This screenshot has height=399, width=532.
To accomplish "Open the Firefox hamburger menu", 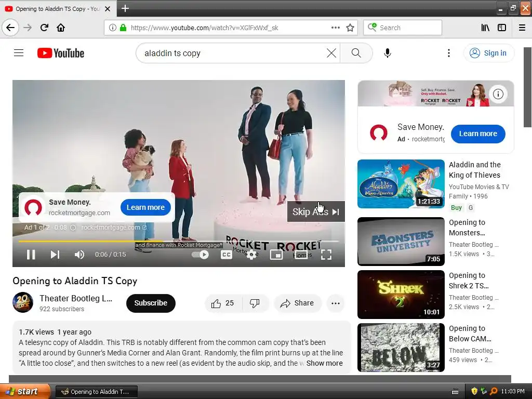I will pyautogui.click(x=522, y=28).
